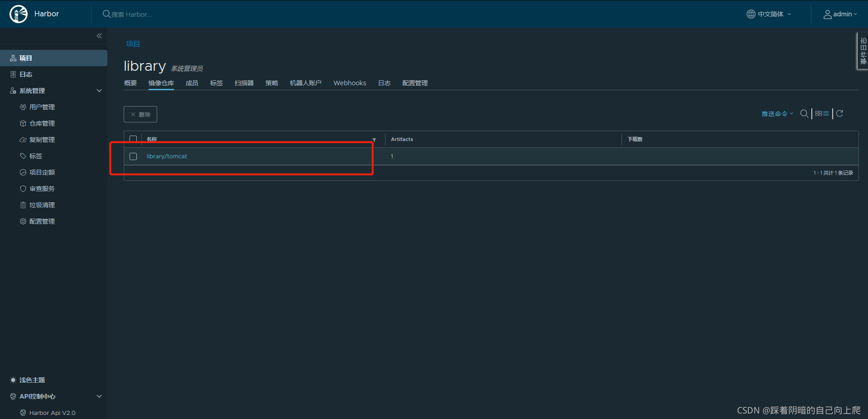Open Harbor Api V2.0 link
The height and width of the screenshot is (419, 868).
[53, 413]
